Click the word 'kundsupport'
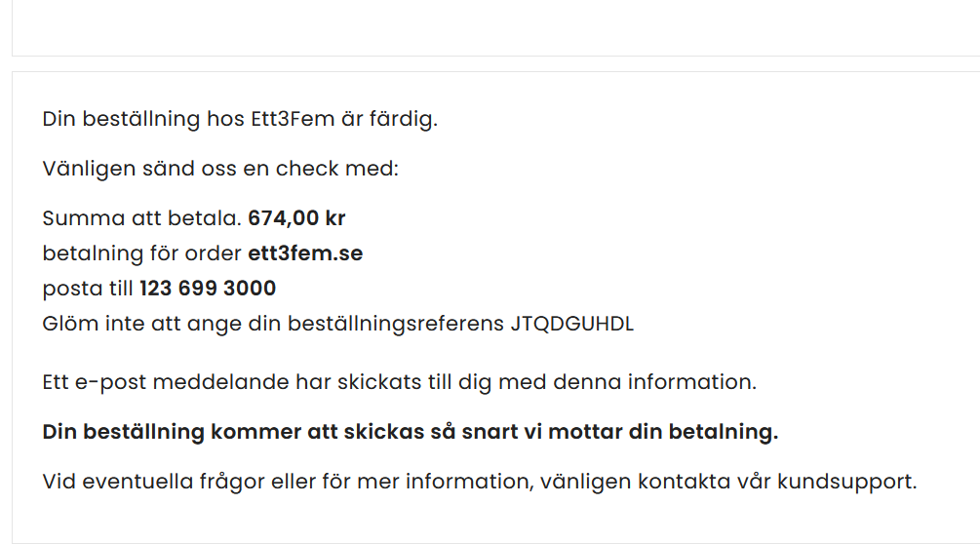Viewport: 980px width, 544px height. point(846,482)
